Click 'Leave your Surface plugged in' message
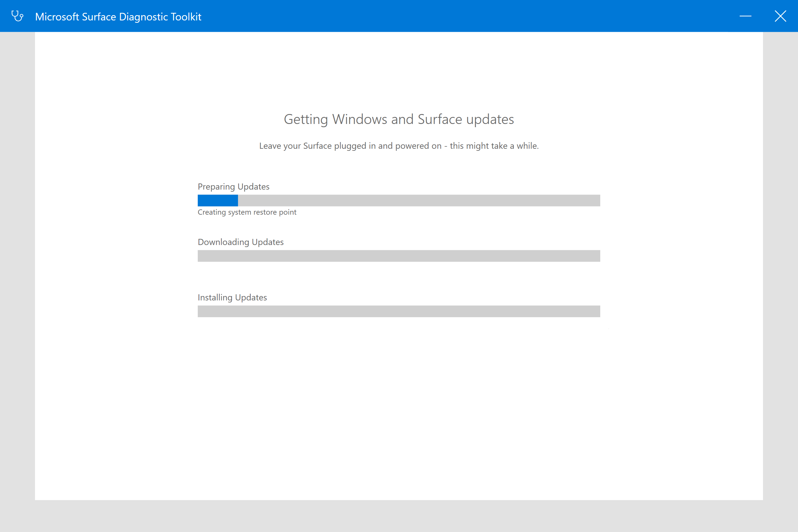Screen dimensions: 798x532 399,146
